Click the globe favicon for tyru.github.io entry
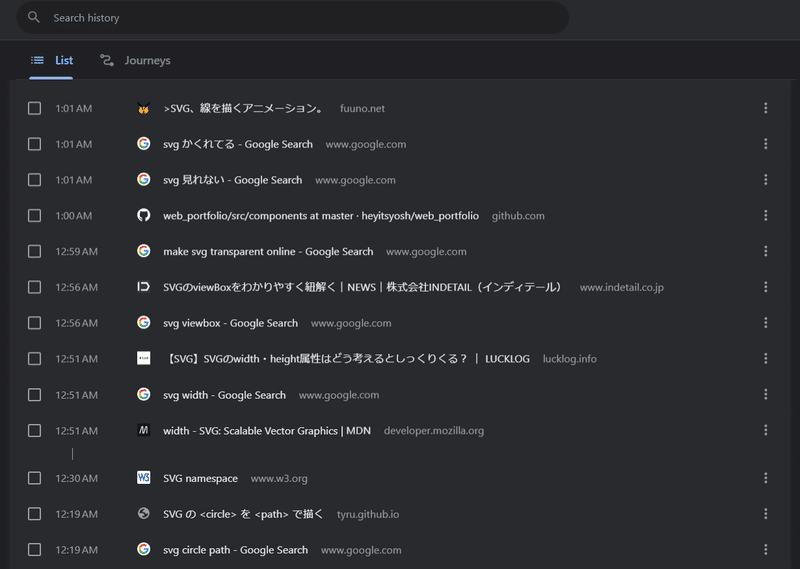 (x=144, y=514)
